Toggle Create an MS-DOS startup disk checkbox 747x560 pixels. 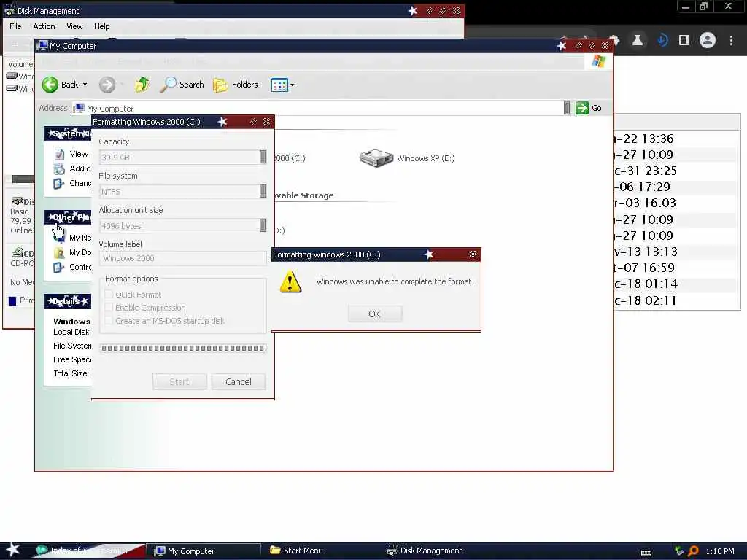[x=109, y=321]
